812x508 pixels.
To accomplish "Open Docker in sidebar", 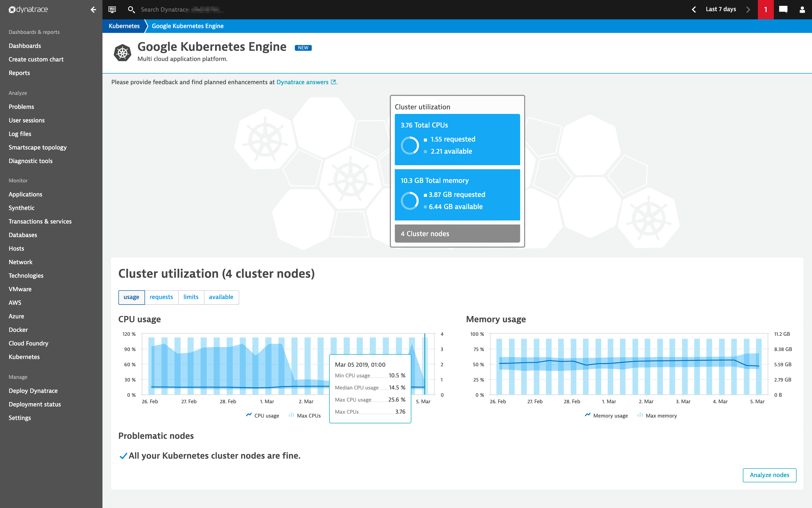I will click(x=18, y=329).
